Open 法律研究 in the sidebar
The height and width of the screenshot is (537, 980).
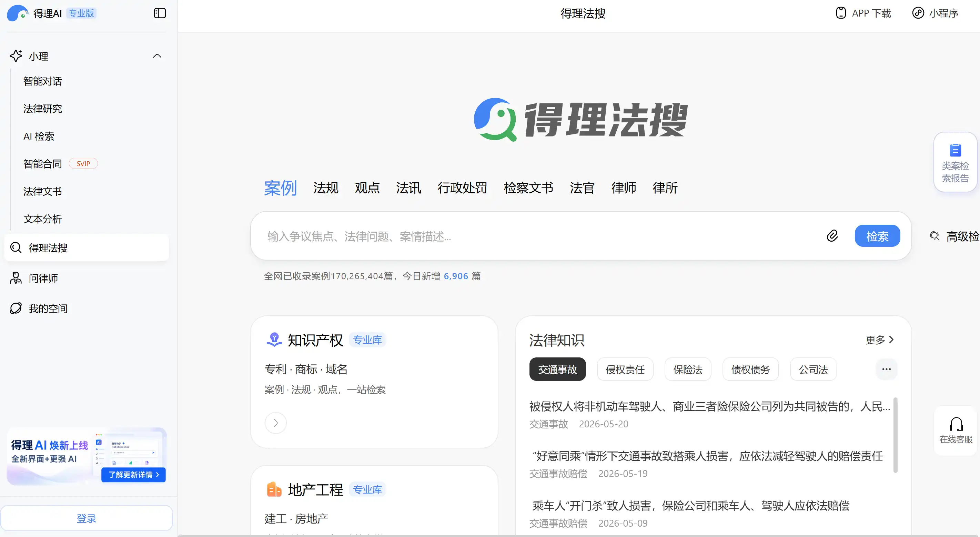(x=43, y=109)
